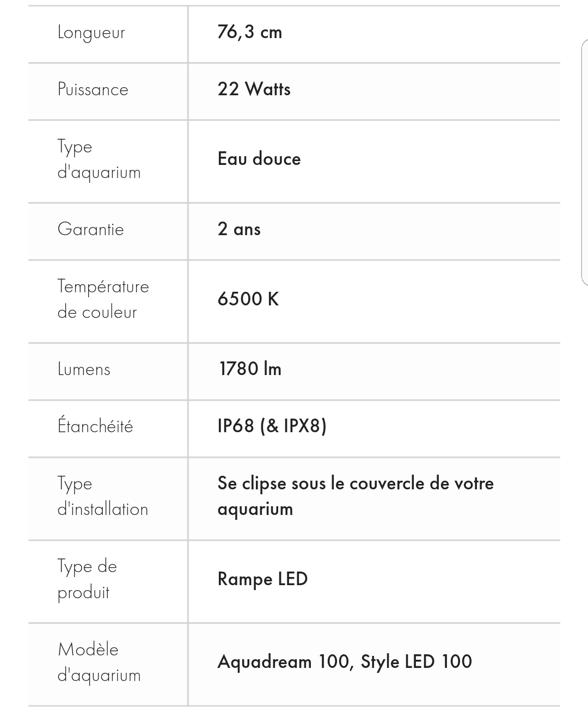This screenshot has height=712, width=588.
Task: Click the Longueur row label
Action: 91,33
